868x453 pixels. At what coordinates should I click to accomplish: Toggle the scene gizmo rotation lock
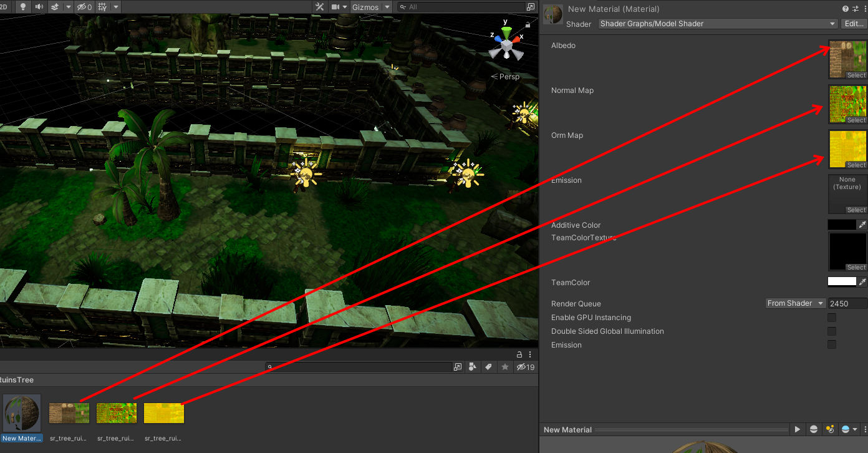tap(528, 24)
